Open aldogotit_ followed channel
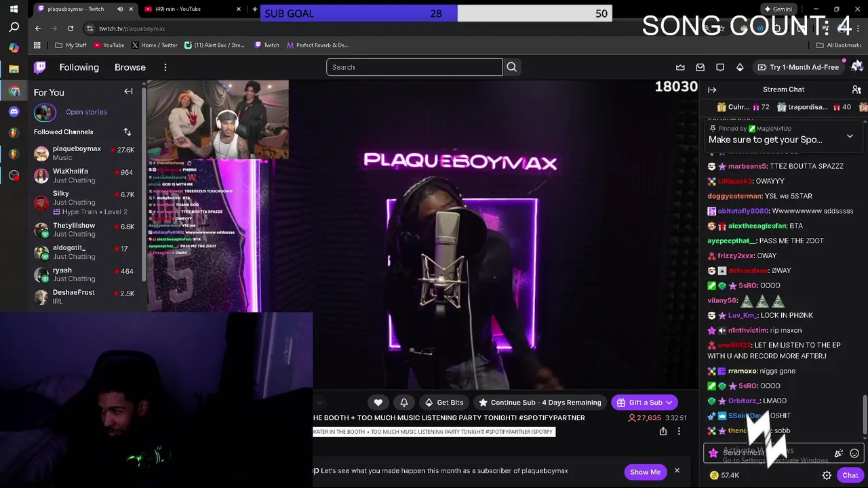 click(x=85, y=252)
